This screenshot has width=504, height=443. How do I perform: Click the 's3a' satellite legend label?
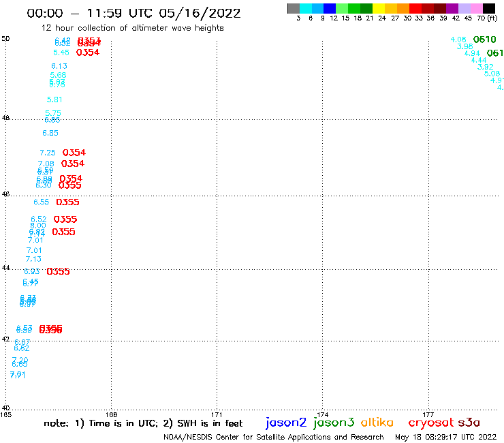469,423
